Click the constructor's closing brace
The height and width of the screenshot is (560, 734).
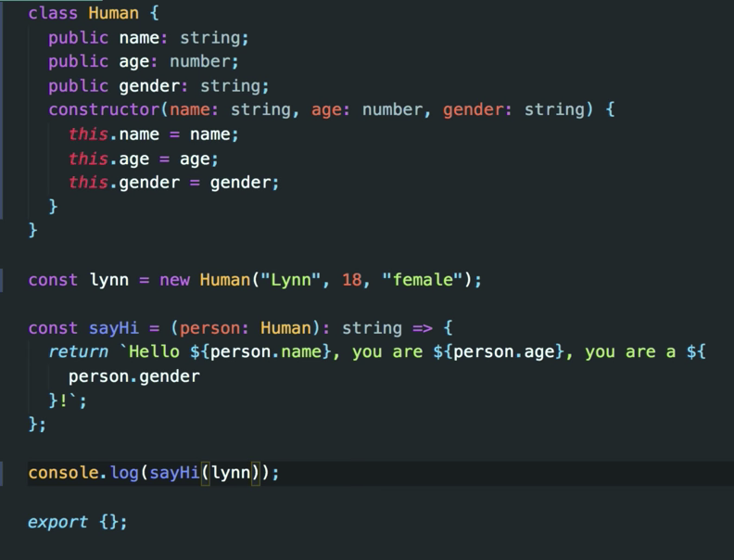53,207
